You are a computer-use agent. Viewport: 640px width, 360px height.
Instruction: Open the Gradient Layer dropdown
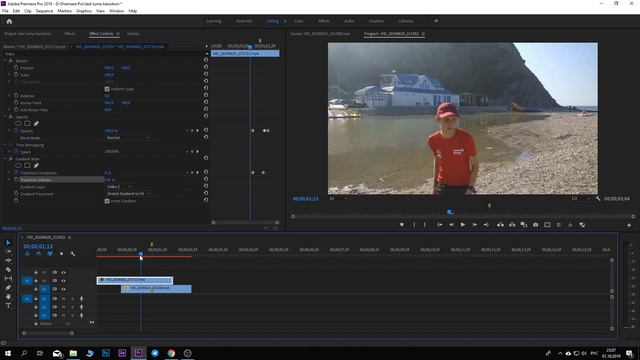pyautogui.click(x=118, y=187)
